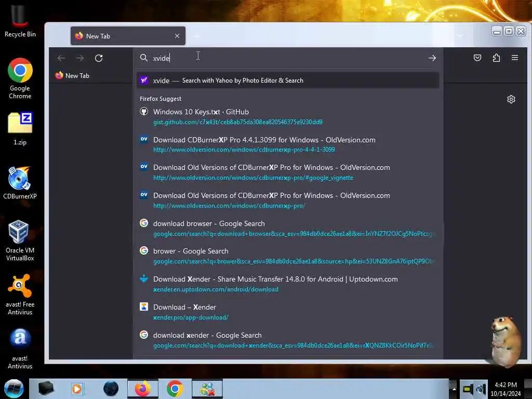
Task: Show hidden system tray icons arrow
Action: point(454,389)
